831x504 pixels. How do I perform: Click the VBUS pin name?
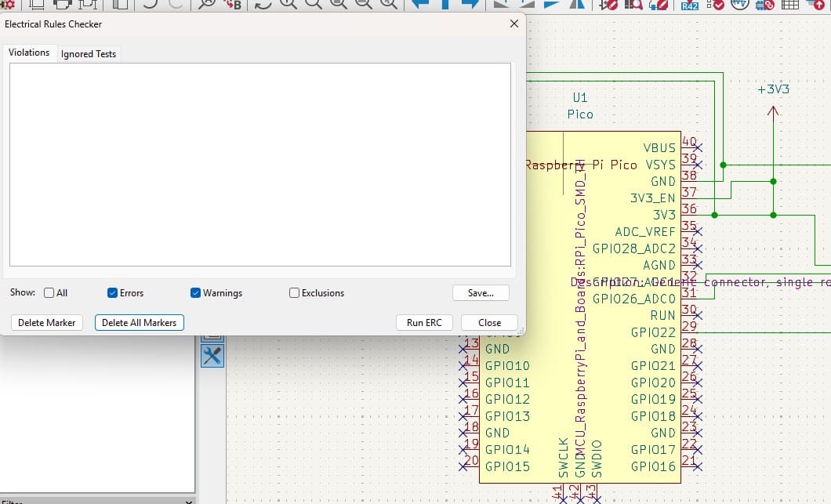[660, 148]
